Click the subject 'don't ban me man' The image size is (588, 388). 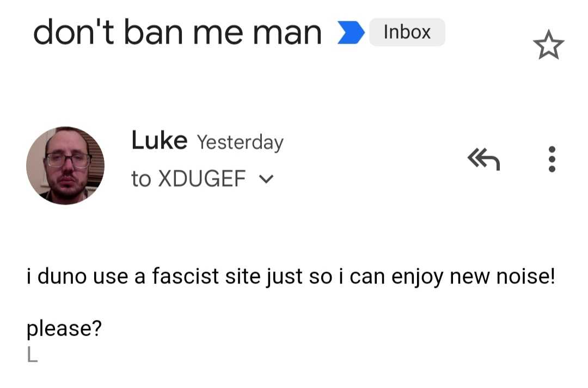coord(177,33)
